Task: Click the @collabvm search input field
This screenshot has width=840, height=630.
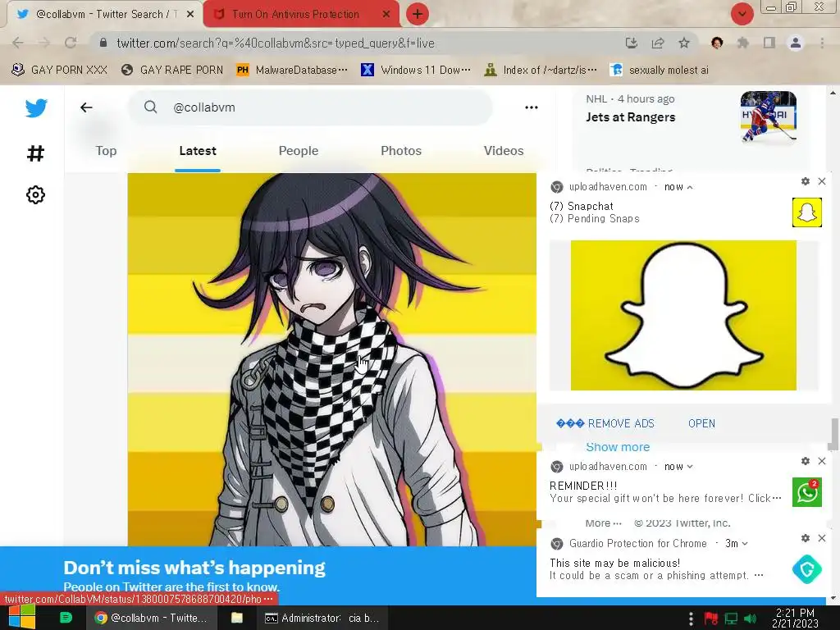Action: 310,107
